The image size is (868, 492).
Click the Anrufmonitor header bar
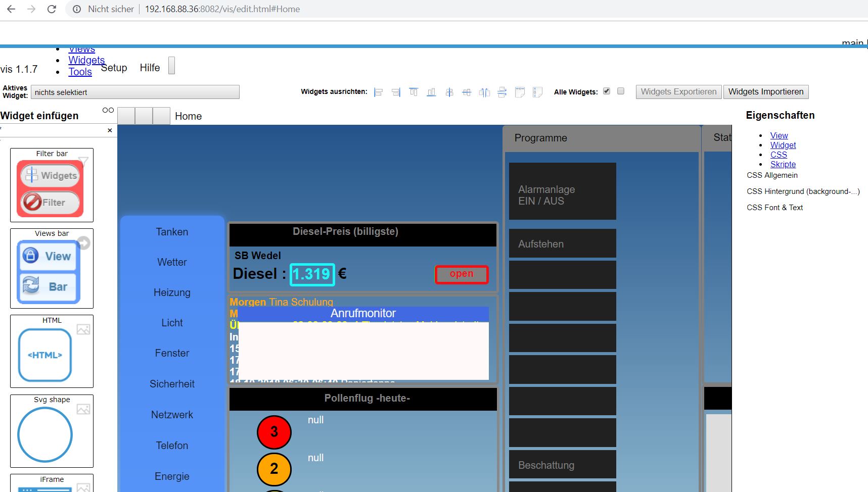click(x=363, y=314)
